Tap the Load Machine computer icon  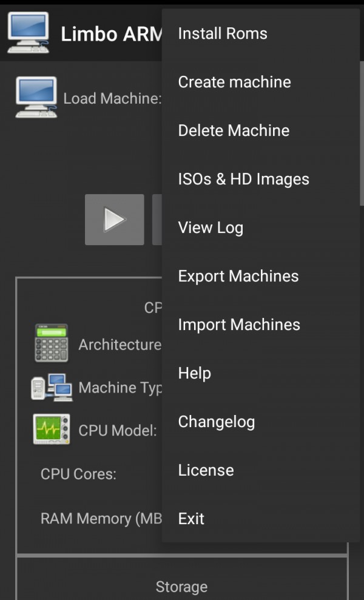tap(36, 97)
